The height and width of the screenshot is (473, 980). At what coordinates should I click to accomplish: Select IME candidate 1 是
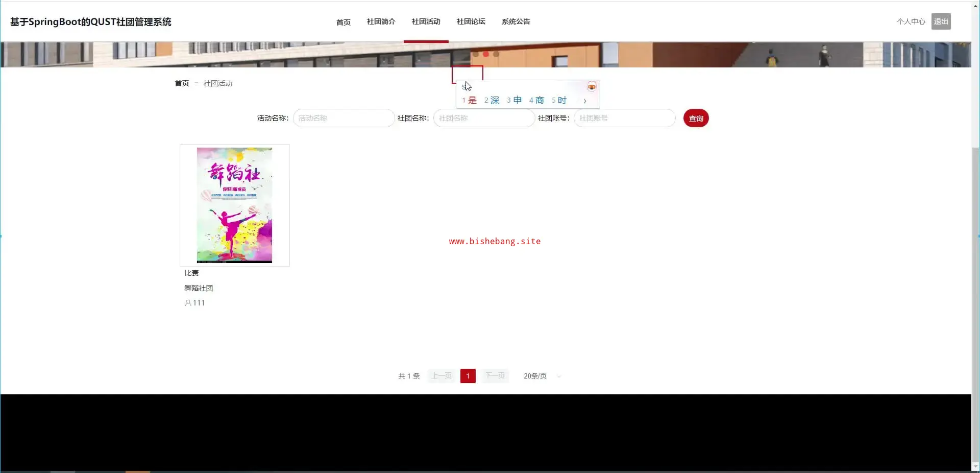(469, 100)
